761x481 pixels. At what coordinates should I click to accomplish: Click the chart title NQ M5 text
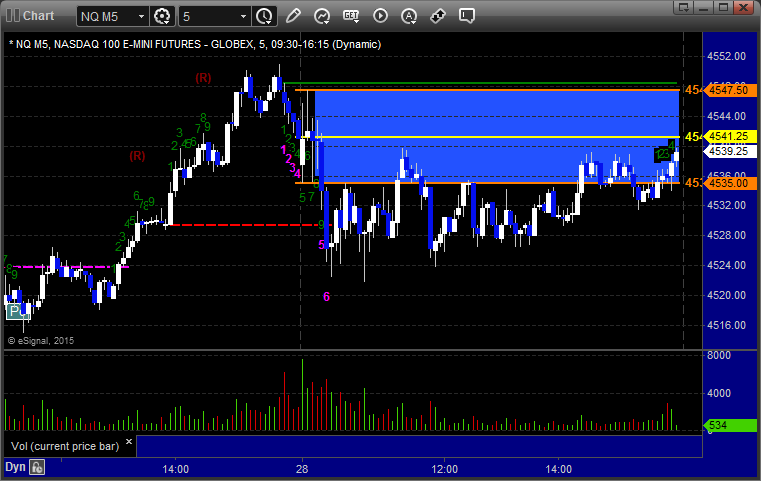point(195,44)
